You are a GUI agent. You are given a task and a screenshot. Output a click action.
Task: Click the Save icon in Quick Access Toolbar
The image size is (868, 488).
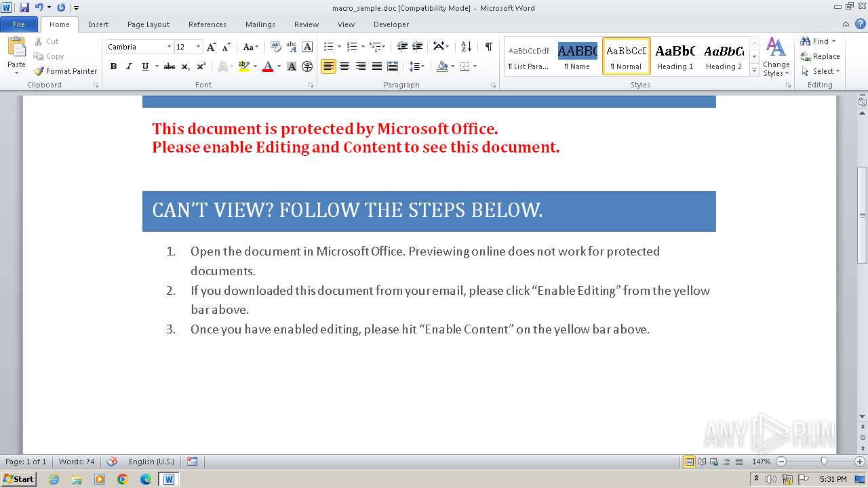click(x=24, y=7)
